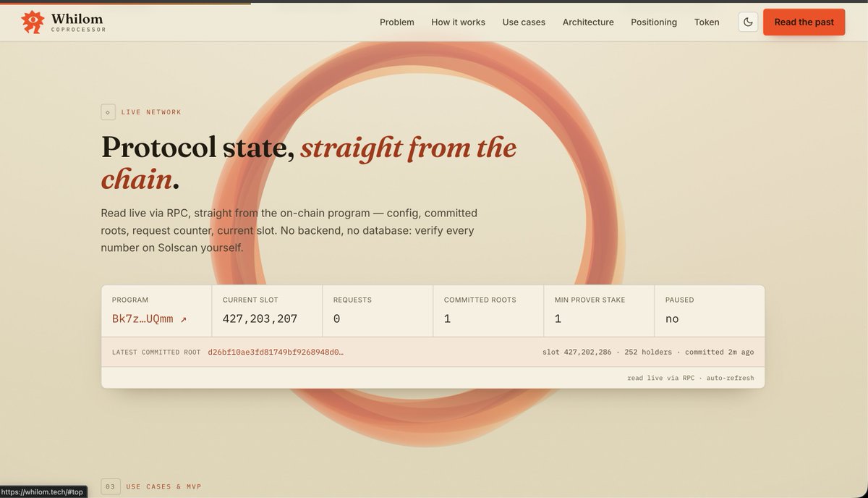
Task: Click the Live Network diamond icon
Action: [109, 112]
